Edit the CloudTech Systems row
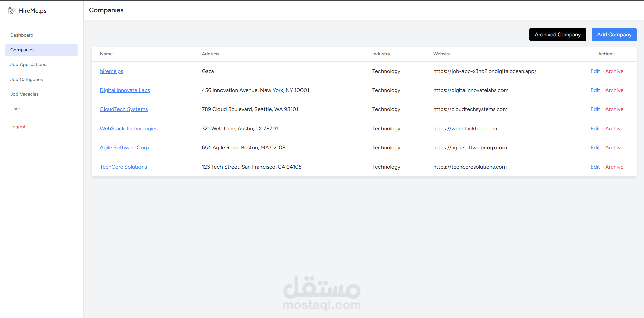This screenshot has height=318, width=644. 595,109
